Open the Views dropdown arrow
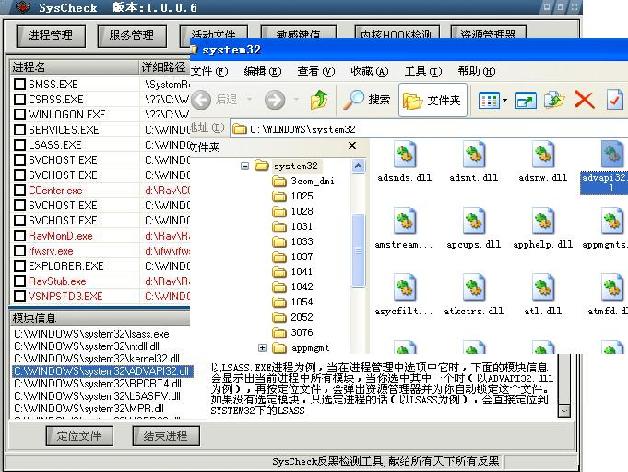Image resolution: width=628 pixels, height=472 pixels. click(505, 101)
